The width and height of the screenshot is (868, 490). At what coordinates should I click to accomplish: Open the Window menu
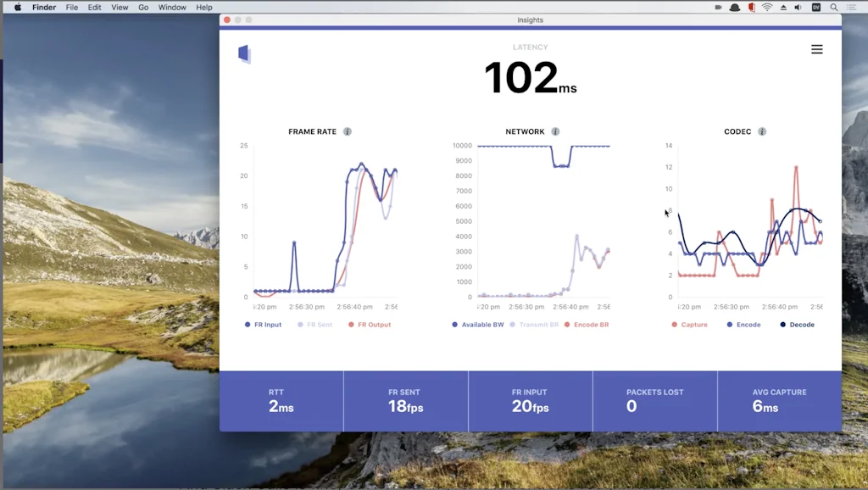[x=172, y=7]
